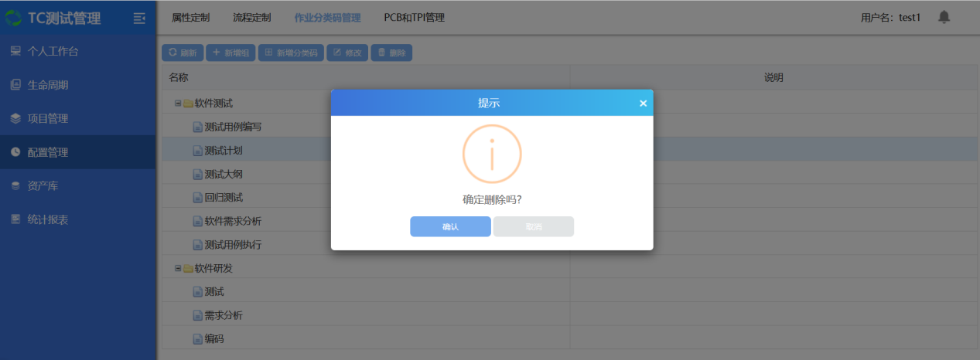Click the 项目管理 layers icon
980x360 pixels.
[x=15, y=118]
